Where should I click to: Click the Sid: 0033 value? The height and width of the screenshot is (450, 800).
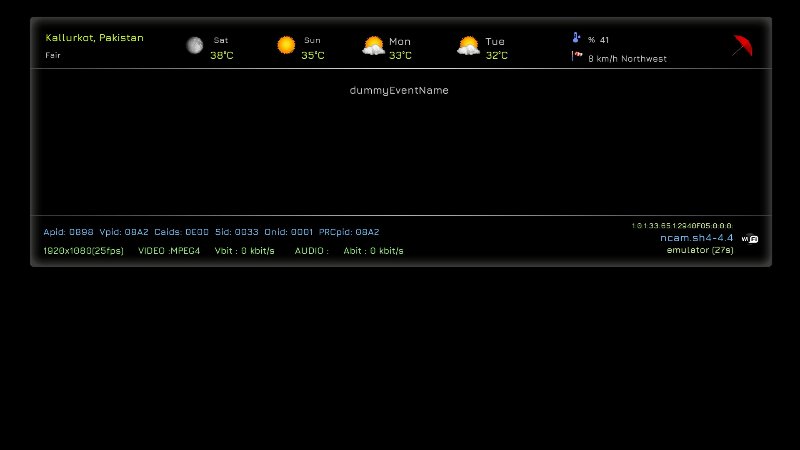[237, 232]
